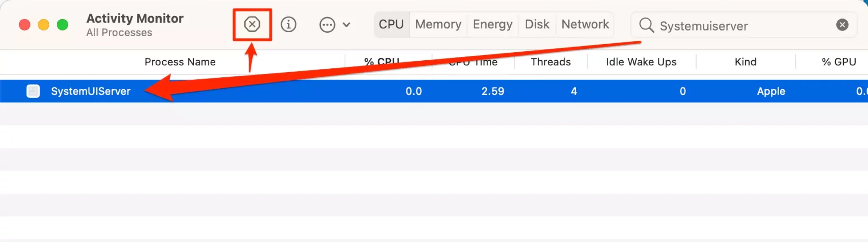Open the Energy tab
Image resolution: width=868 pixels, height=242 pixels.
[x=492, y=24]
